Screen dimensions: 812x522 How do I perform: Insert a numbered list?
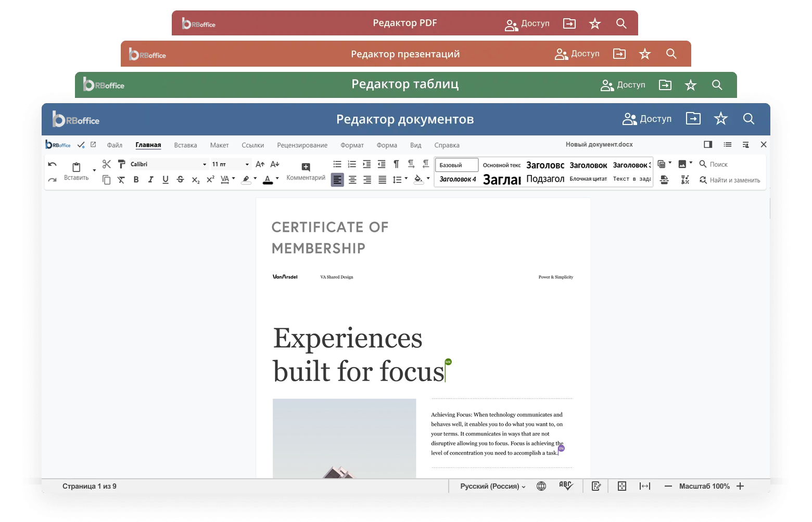click(x=352, y=164)
